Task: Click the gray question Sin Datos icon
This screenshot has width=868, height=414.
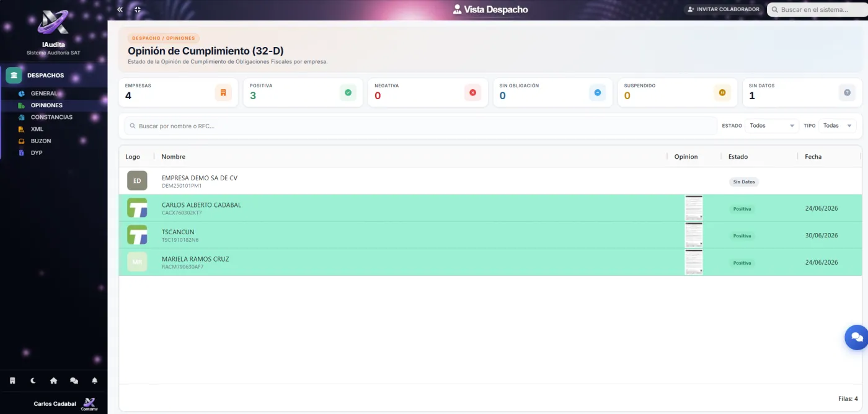Action: 848,92
